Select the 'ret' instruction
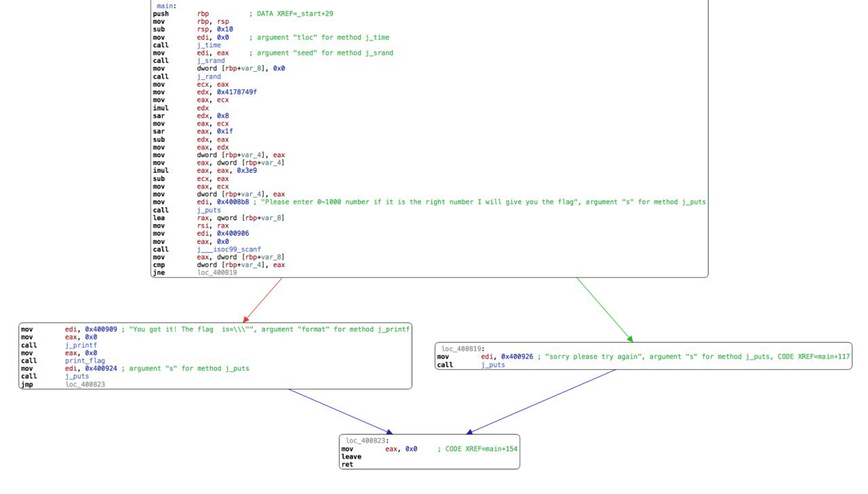 click(347, 465)
